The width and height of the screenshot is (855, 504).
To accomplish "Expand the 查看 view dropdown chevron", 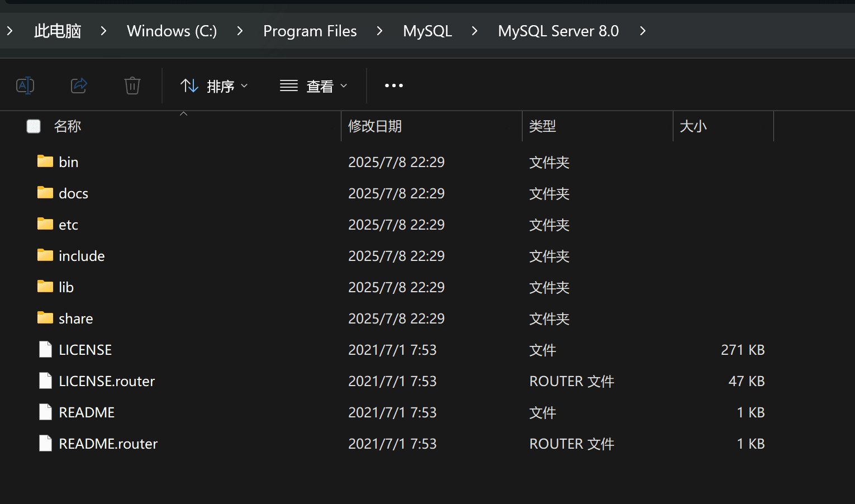I will (344, 85).
